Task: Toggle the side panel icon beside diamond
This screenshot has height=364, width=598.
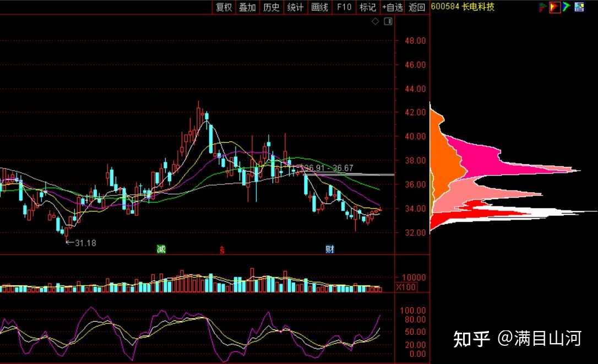Action: [388, 21]
